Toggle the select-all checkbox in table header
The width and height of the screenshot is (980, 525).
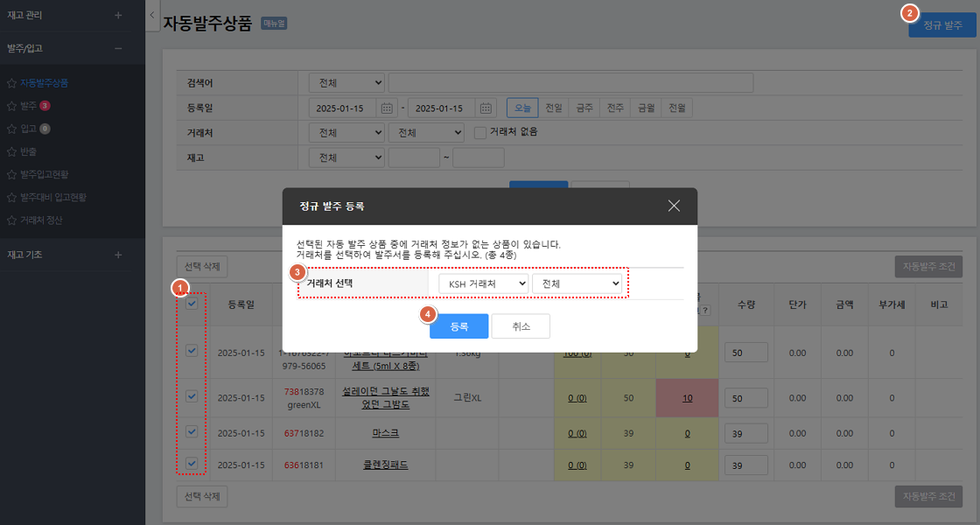pyautogui.click(x=192, y=304)
